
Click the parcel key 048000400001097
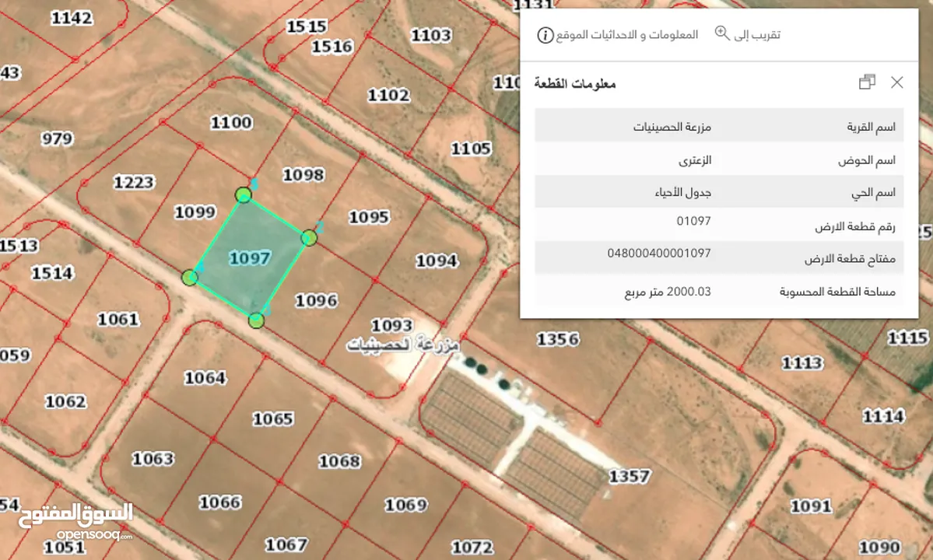pos(659,254)
